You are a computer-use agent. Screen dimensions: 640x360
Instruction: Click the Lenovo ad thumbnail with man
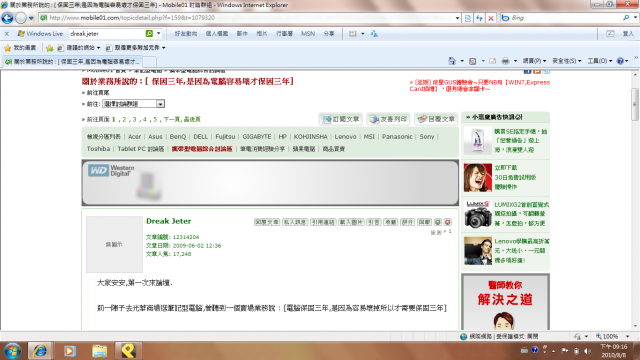click(478, 251)
